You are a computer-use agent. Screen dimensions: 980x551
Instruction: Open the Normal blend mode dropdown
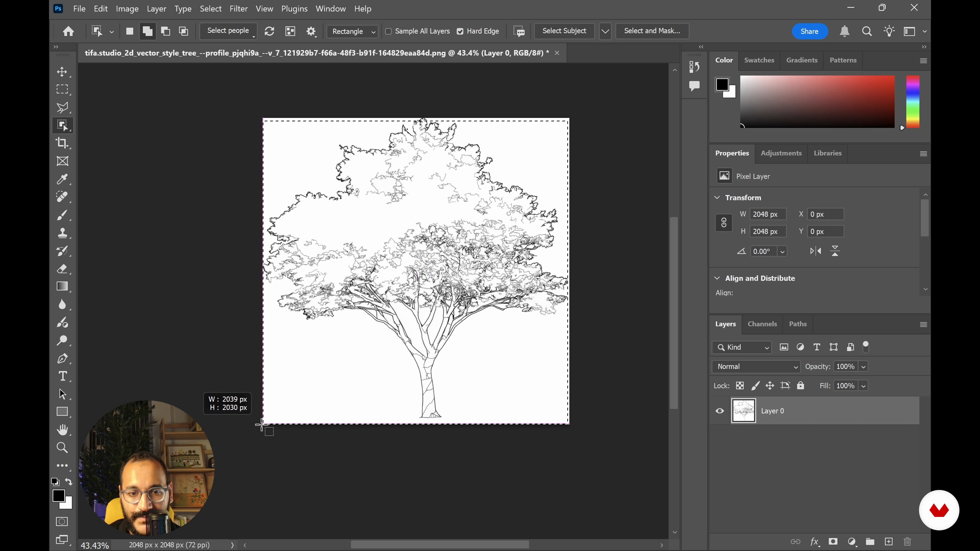756,367
